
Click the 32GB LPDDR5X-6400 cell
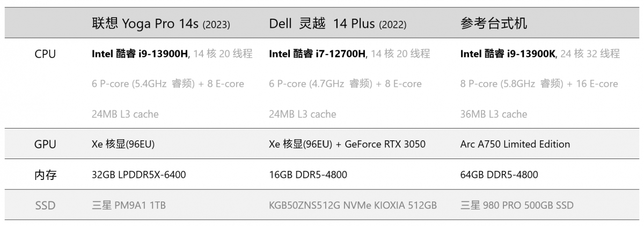click(x=139, y=175)
